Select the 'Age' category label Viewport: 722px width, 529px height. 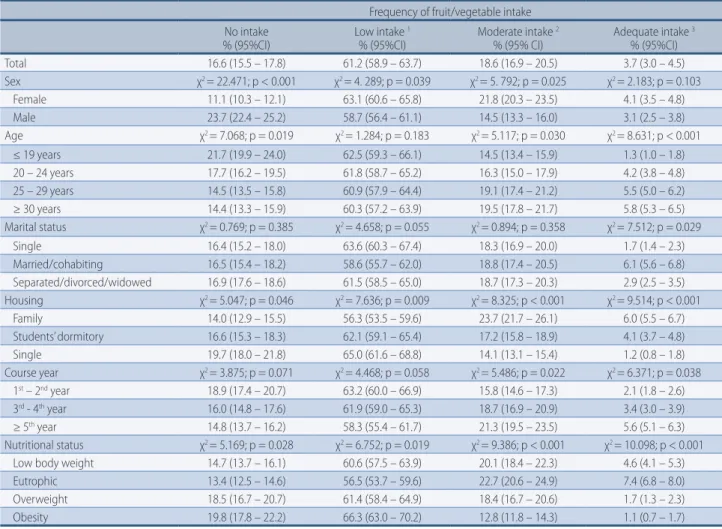point(13,136)
